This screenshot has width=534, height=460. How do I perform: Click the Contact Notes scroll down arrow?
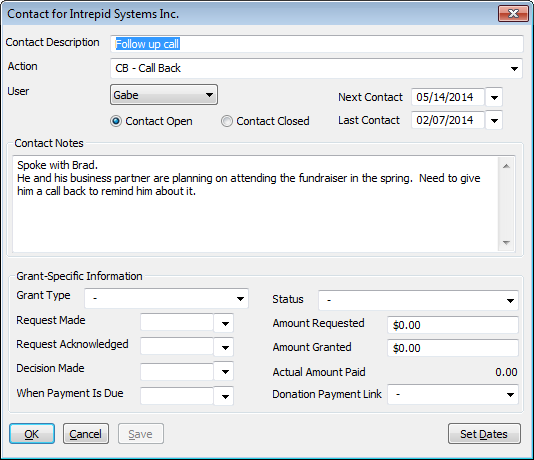coord(506,242)
